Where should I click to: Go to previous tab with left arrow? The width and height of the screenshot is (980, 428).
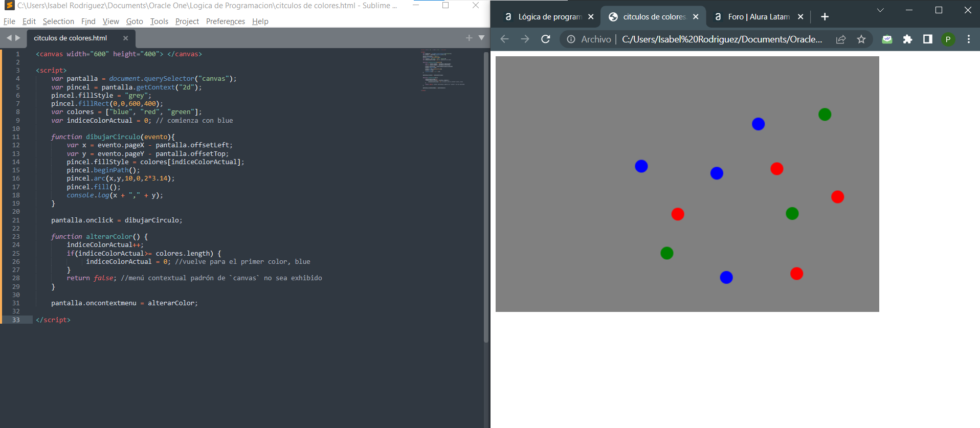[9, 38]
